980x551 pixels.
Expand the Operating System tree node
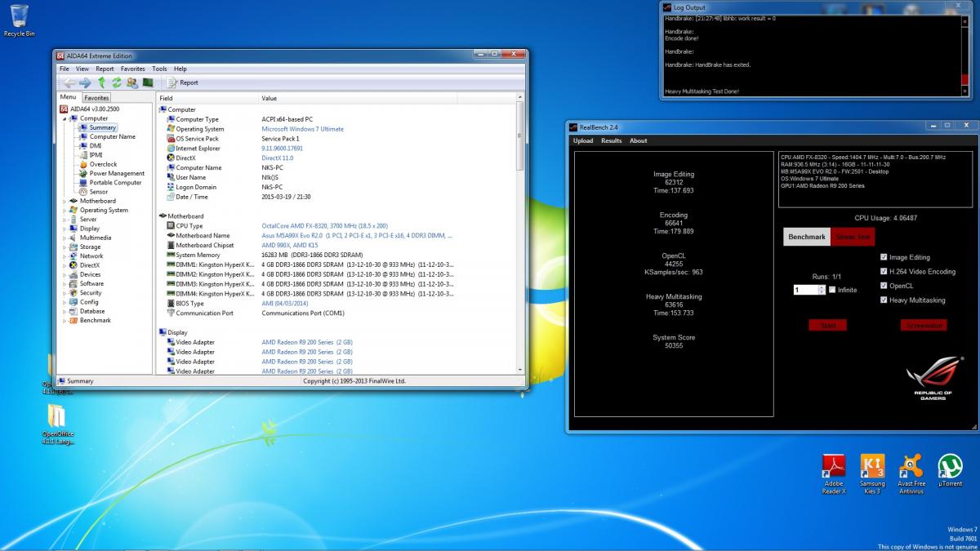65,210
